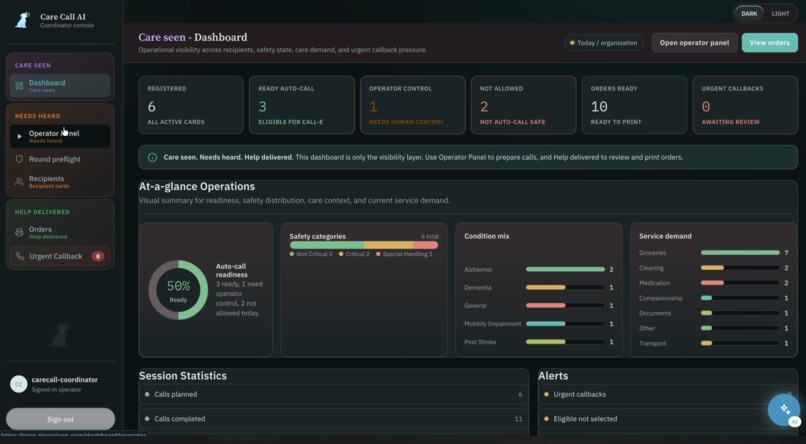Viewport: 806px width, 444px height.
Task: Click the Today / organization chip
Action: [604, 43]
